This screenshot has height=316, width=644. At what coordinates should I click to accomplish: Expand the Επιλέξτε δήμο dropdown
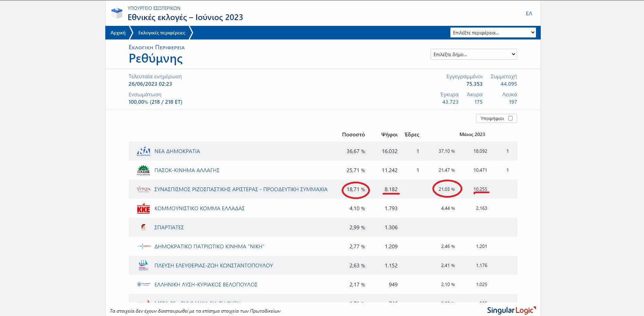pyautogui.click(x=473, y=54)
